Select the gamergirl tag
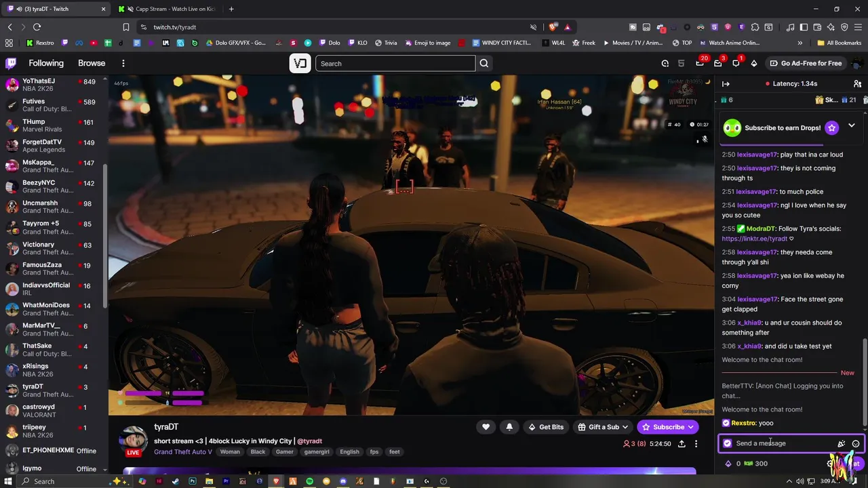This screenshot has width=868, height=488. pos(317,452)
